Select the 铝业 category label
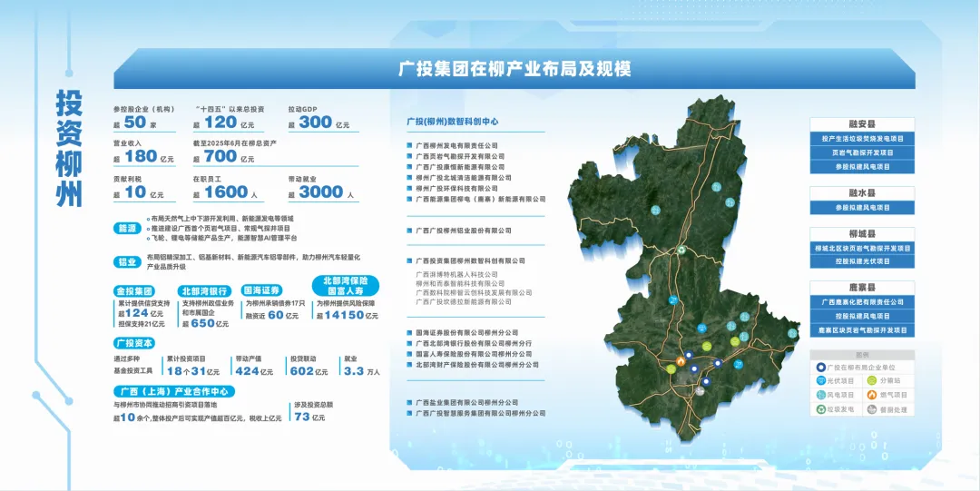980x491 pixels. [128, 261]
